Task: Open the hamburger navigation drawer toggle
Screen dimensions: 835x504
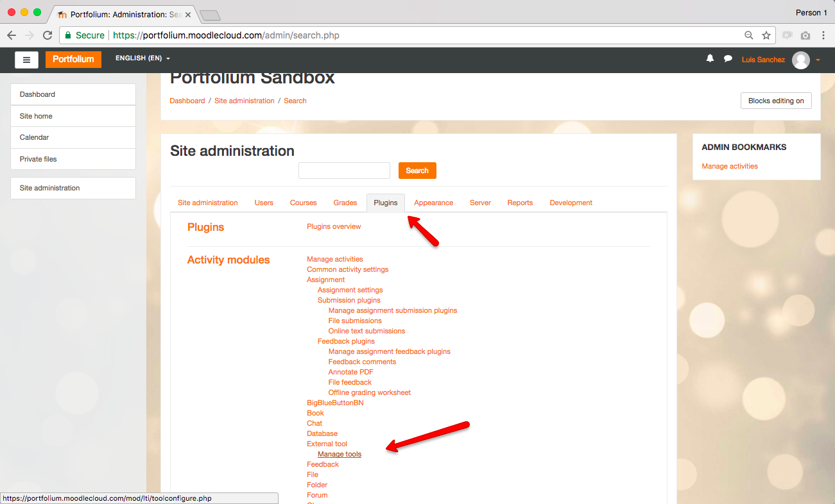Action: [26, 60]
